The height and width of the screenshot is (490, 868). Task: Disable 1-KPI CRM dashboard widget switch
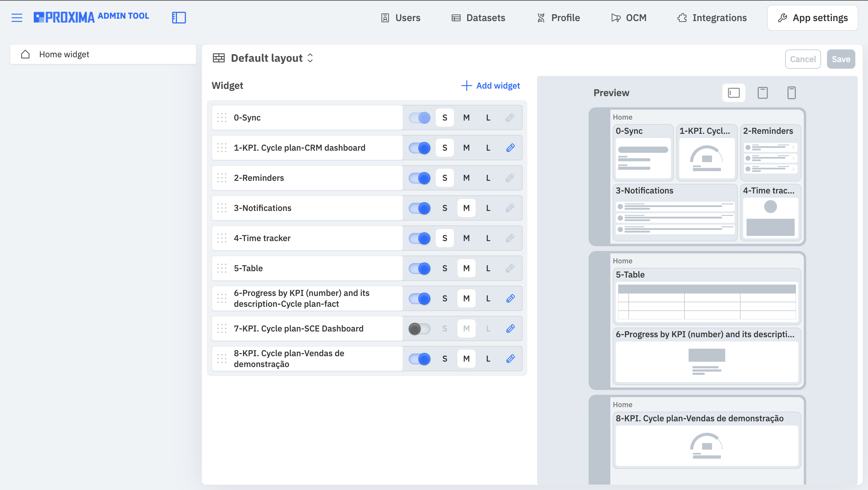419,148
